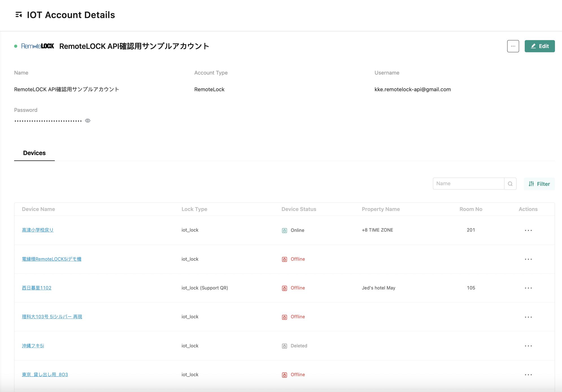The image size is (562, 392).
Task: Click the Online status lock icon
Action: tap(284, 230)
